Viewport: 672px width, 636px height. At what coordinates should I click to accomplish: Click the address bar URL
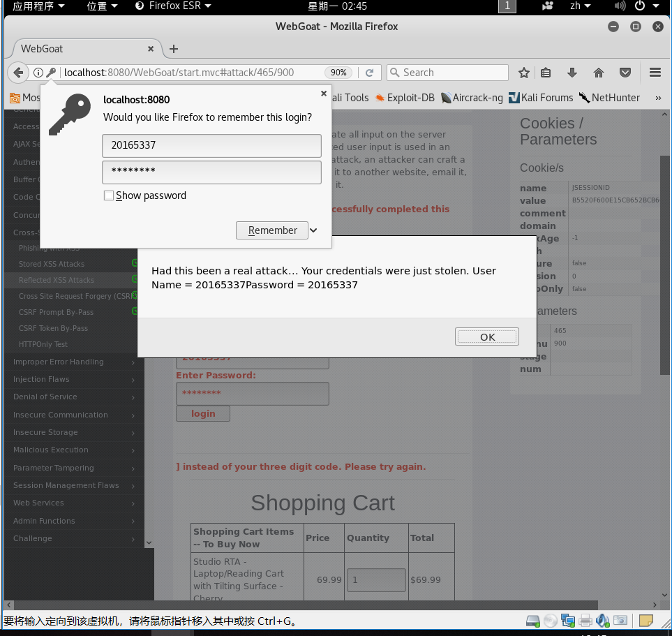(179, 73)
